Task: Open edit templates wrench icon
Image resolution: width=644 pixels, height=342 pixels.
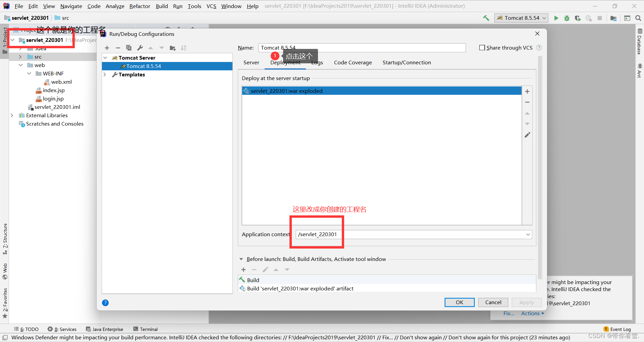Action: point(140,48)
